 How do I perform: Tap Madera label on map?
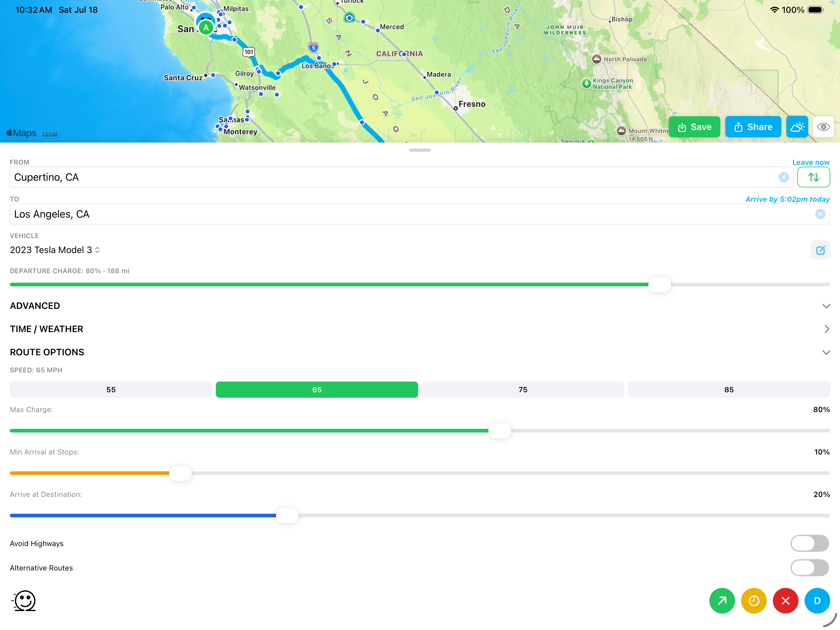439,74
